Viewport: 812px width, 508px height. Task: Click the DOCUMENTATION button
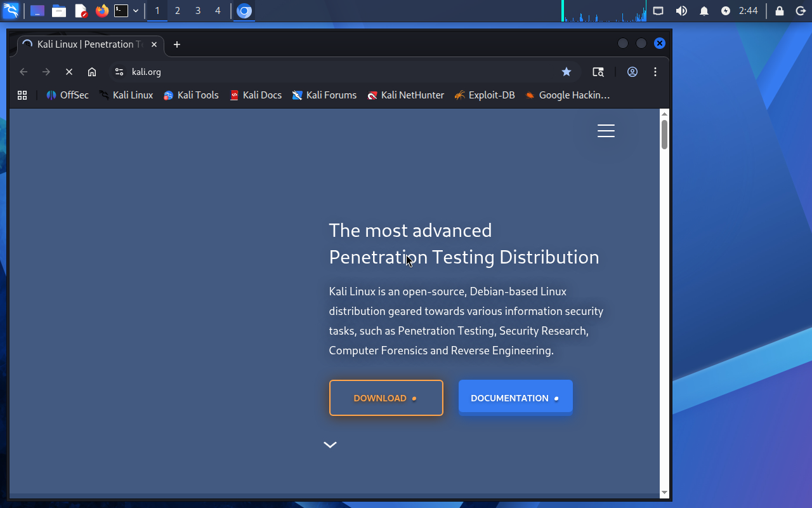point(515,398)
